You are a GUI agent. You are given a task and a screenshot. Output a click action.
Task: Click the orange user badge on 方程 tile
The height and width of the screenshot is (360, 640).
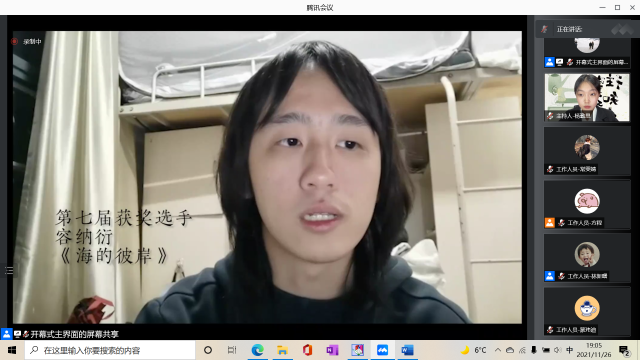pos(550,223)
